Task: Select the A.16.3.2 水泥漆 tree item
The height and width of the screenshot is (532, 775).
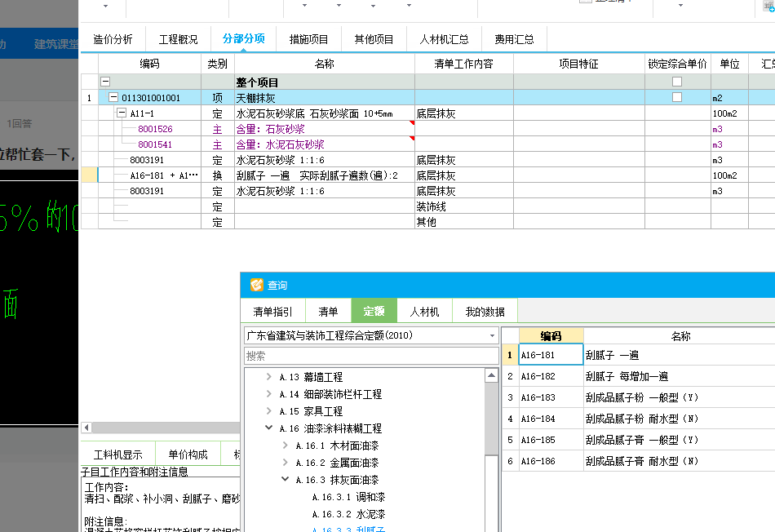Action: point(348,514)
